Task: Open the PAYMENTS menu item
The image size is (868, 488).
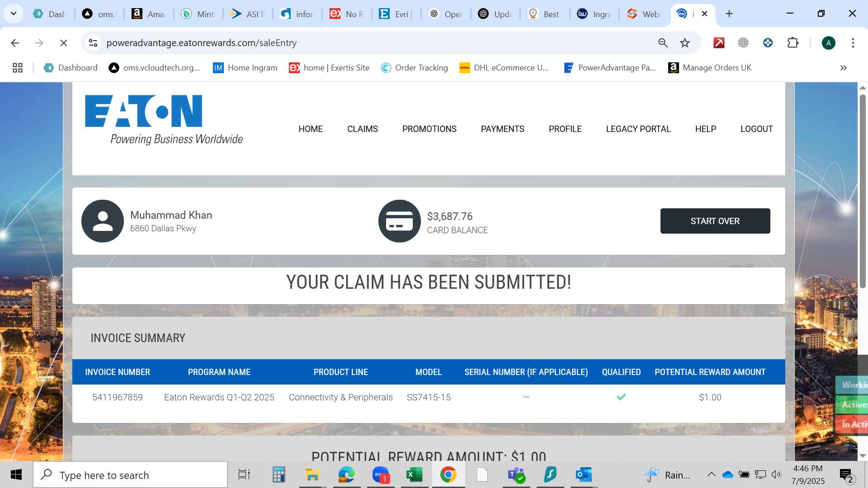Action: 503,129
